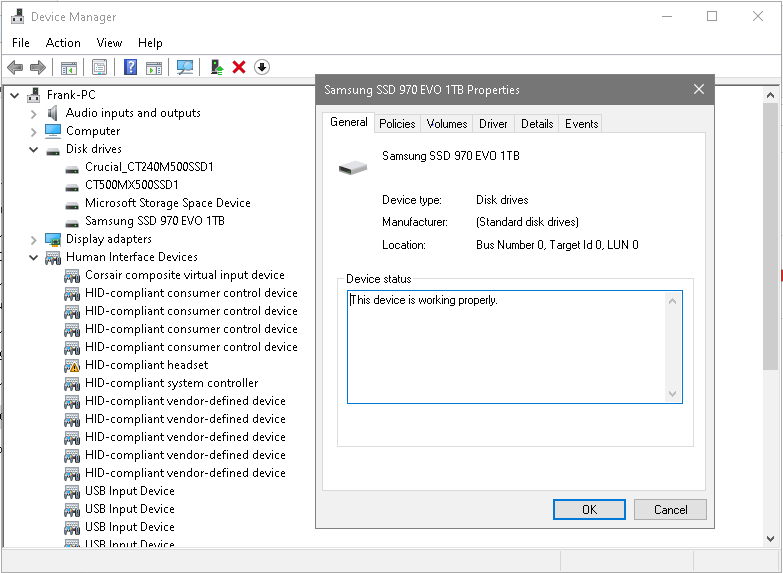Select Samsung SSD 970 EVO 1TB in tree

(155, 221)
